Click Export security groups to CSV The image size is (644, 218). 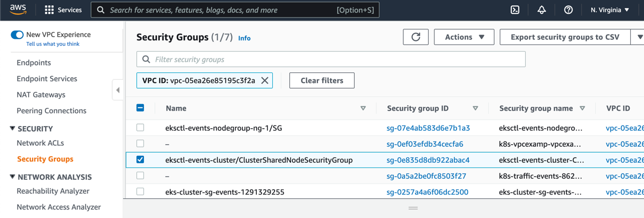click(565, 37)
